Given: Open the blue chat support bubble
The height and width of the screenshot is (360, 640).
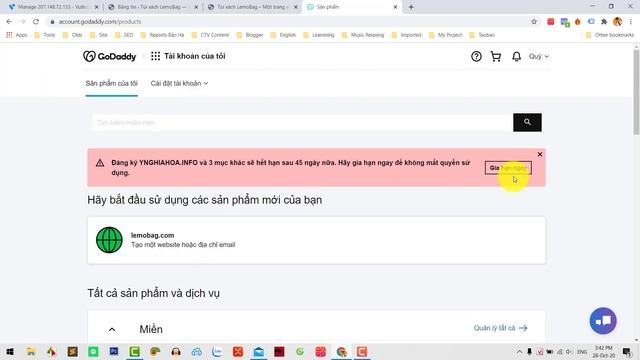Looking at the screenshot, I should point(603,321).
